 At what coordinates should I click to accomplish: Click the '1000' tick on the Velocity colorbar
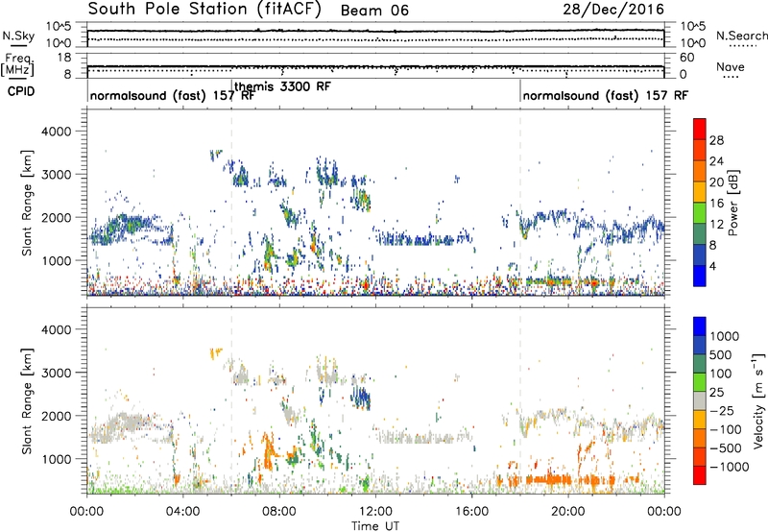tap(725, 336)
